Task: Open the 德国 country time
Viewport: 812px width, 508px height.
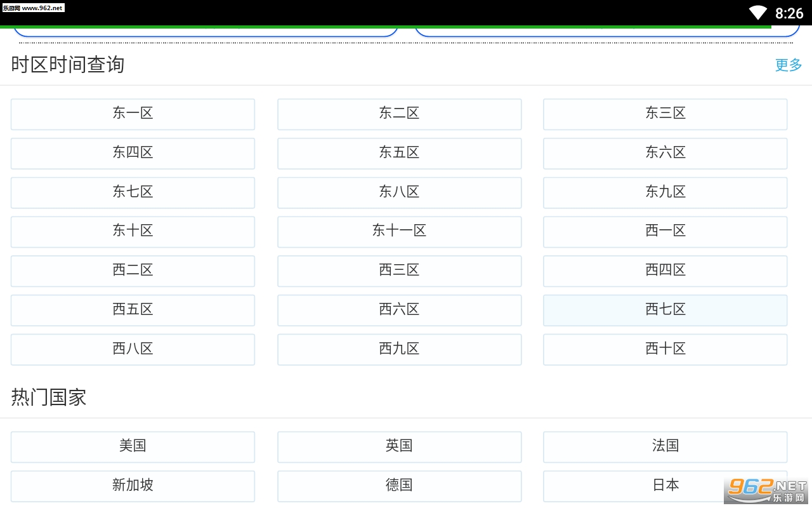Action: (399, 486)
